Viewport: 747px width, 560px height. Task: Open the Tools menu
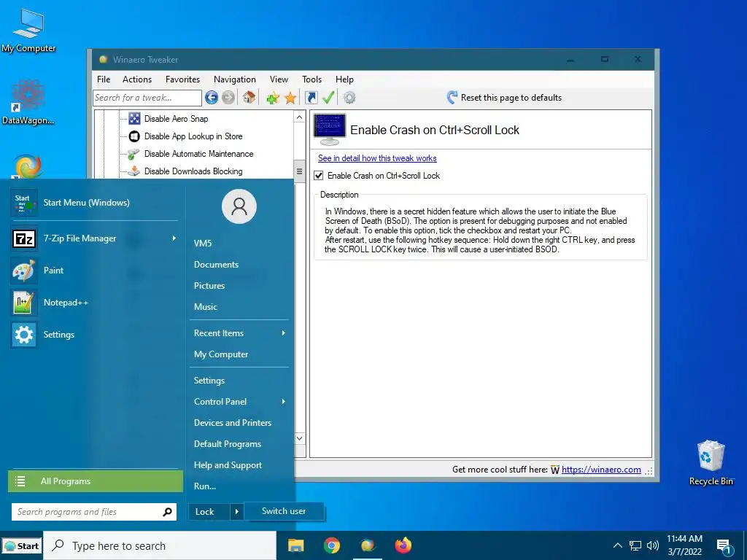click(311, 79)
